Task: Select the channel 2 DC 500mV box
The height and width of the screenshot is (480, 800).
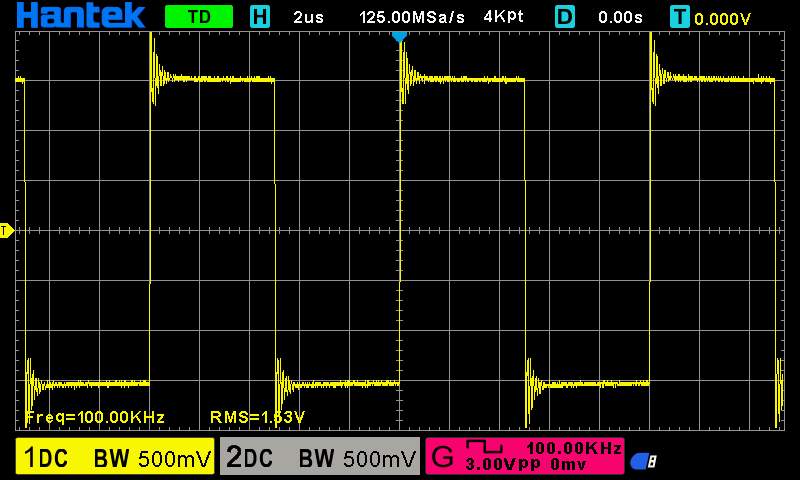Action: click(320, 456)
